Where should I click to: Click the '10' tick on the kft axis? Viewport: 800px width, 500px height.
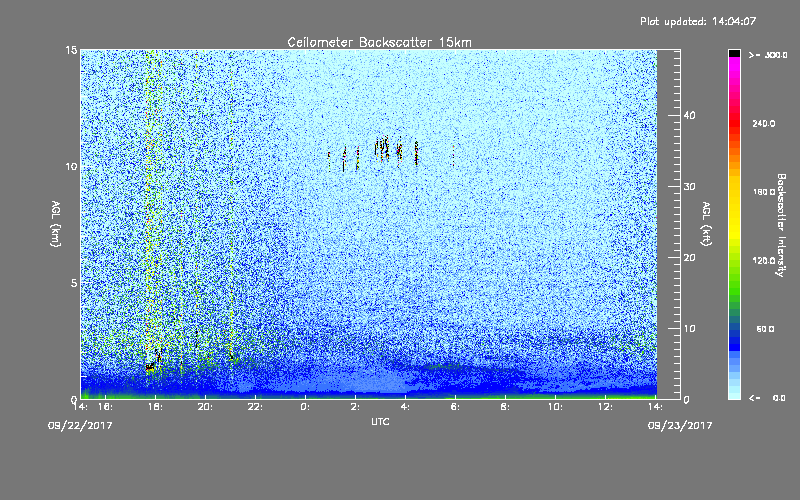[x=689, y=329]
